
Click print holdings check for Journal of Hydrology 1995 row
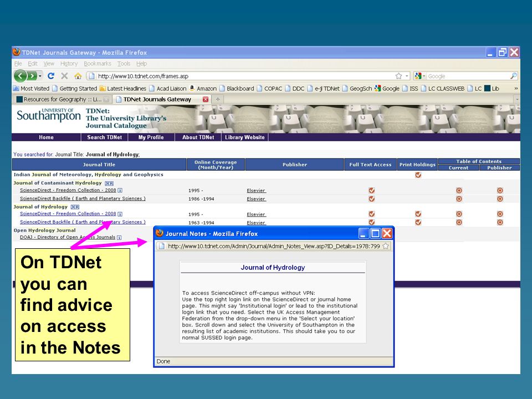[x=418, y=214]
